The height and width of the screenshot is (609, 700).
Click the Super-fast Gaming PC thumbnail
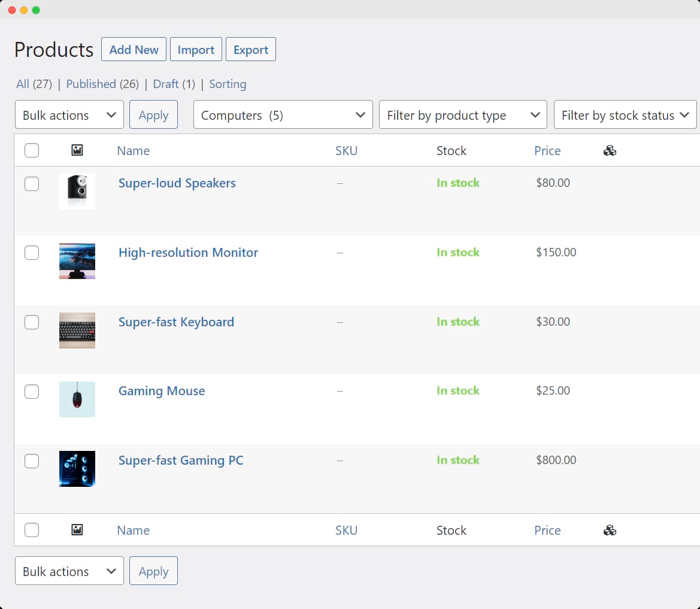pyautogui.click(x=77, y=469)
